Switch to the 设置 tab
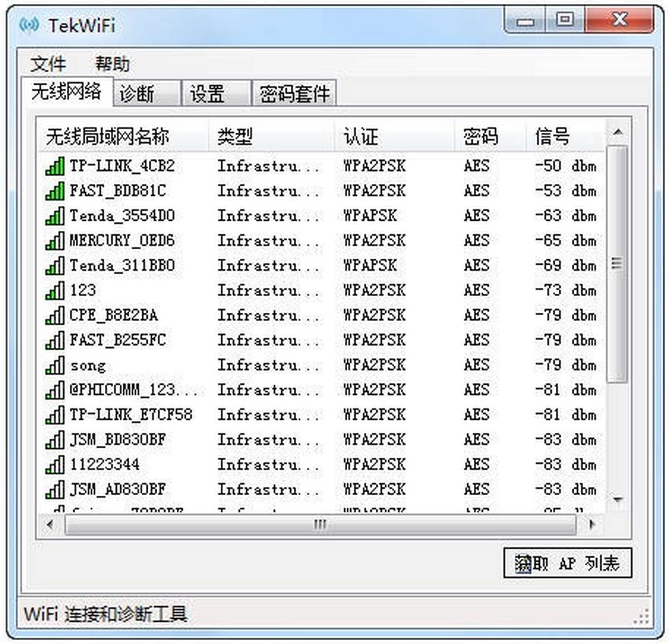This screenshot has height=644, width=669. (x=207, y=94)
